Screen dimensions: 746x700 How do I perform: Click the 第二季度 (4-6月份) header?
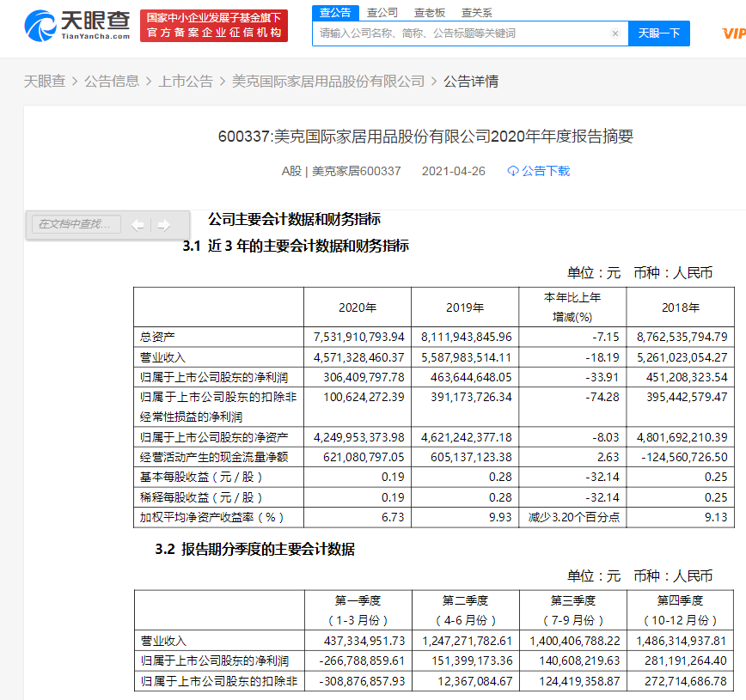[465, 611]
